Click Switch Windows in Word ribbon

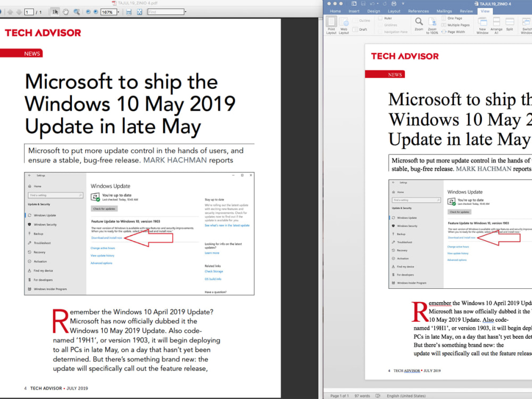(x=526, y=26)
